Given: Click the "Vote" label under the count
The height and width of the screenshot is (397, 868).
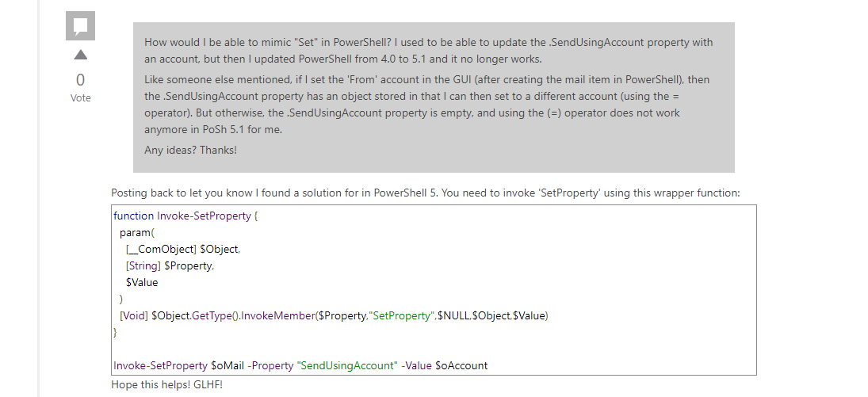Looking at the screenshot, I should (x=80, y=98).
